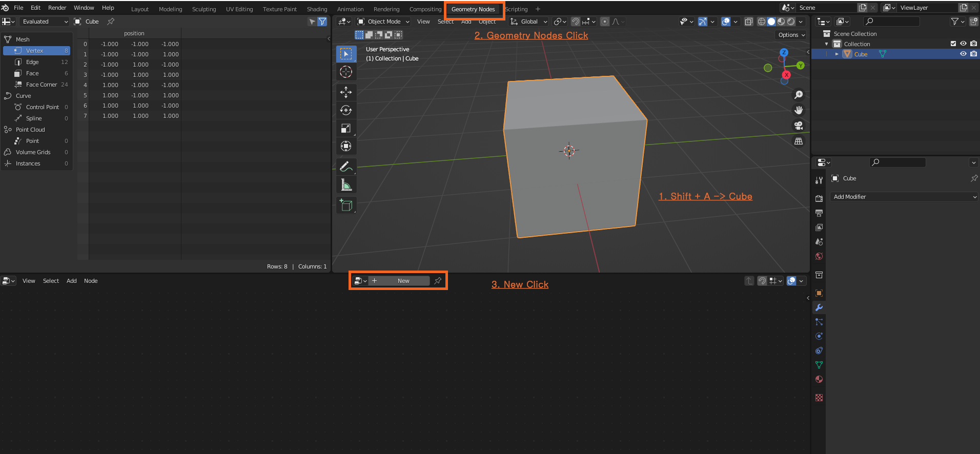Hide the Collection in viewport
Viewport: 980px width, 454px height.
click(x=963, y=44)
